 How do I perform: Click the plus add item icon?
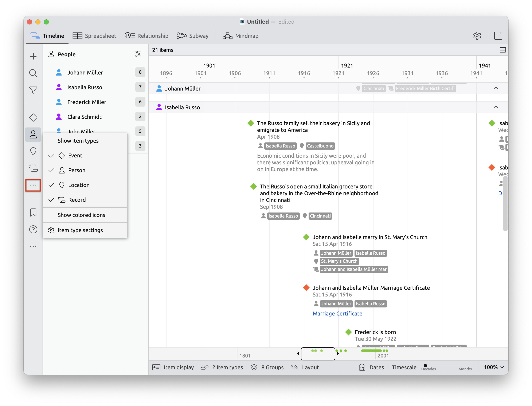[x=33, y=56]
